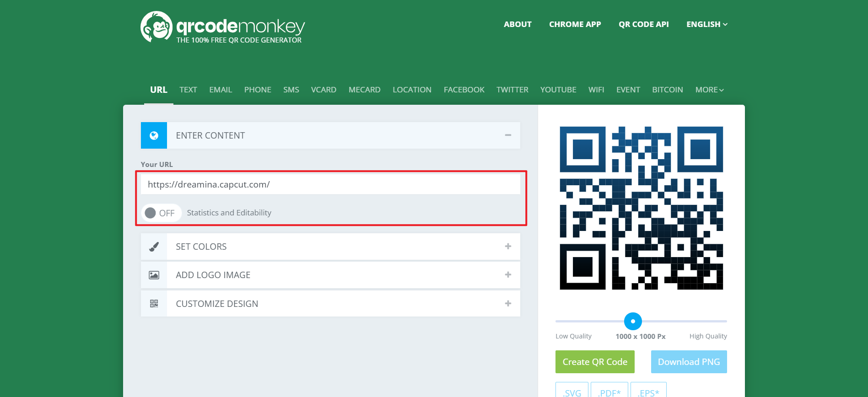The height and width of the screenshot is (397, 868).
Task: Collapse the Enter Content section
Action: click(508, 135)
